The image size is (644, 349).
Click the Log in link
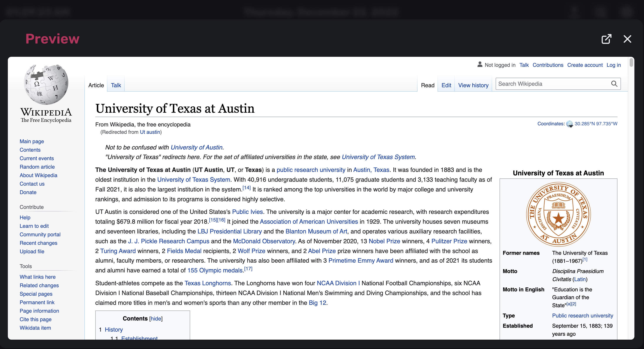tap(614, 65)
